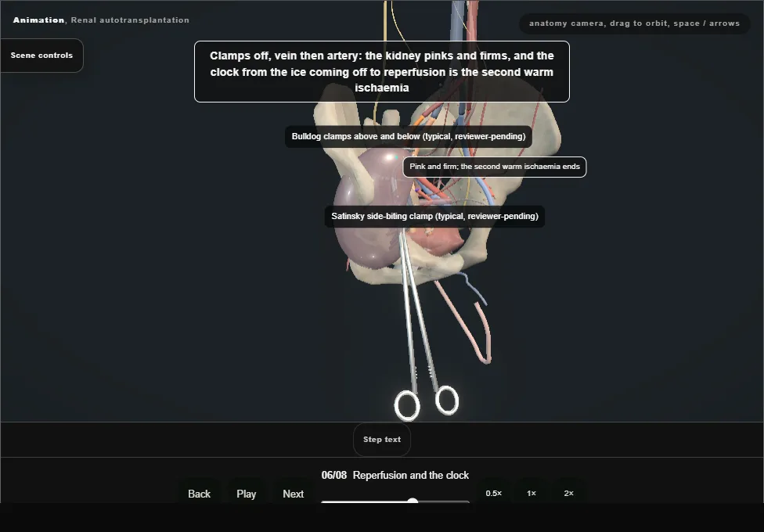Start playback with Play button
This screenshot has height=532, width=764.
pyautogui.click(x=246, y=494)
